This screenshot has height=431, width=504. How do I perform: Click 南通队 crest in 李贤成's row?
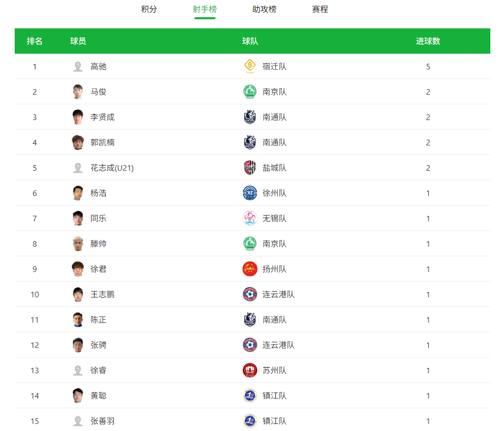(250, 117)
